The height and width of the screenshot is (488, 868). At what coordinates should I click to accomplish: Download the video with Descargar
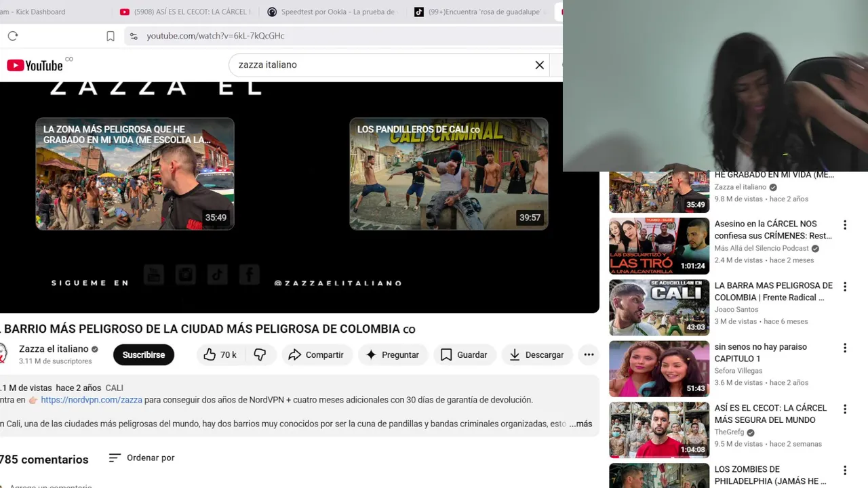(536, 354)
